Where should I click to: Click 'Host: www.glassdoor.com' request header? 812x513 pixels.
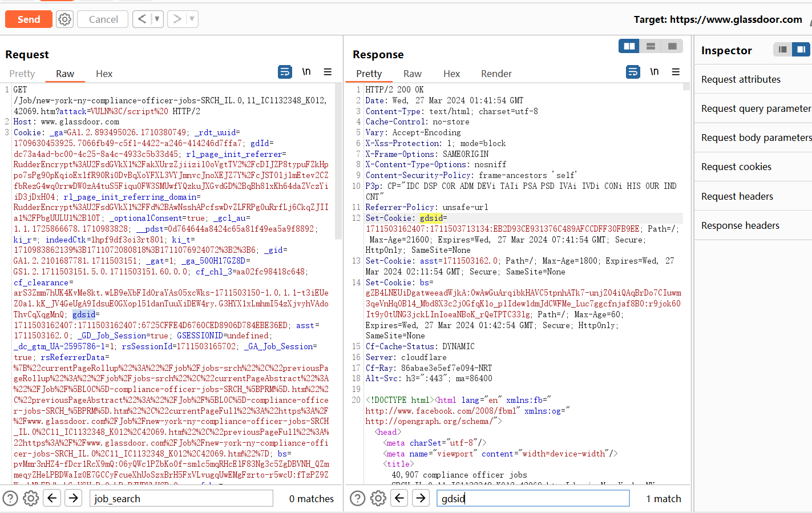(66, 122)
